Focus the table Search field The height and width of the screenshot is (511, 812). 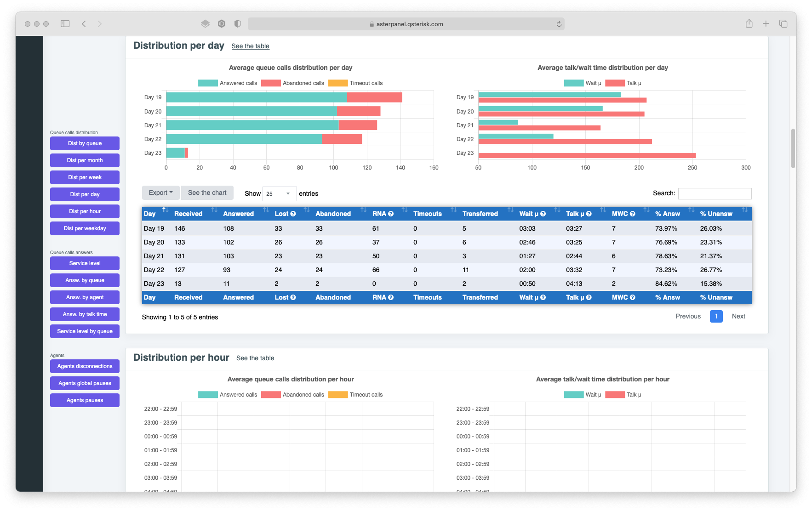click(715, 193)
